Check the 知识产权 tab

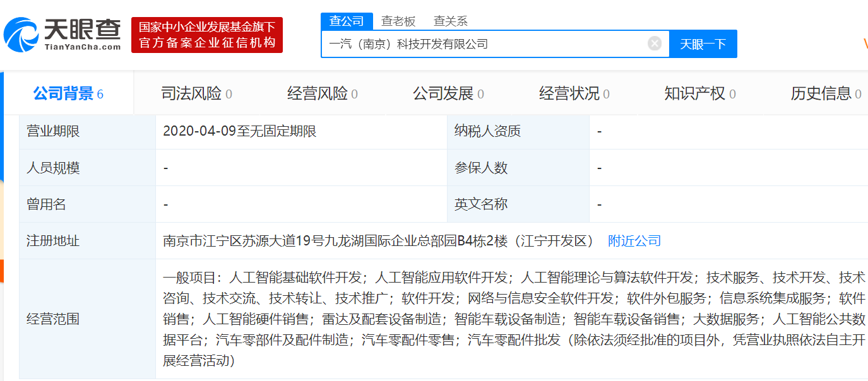pyautogui.click(x=694, y=93)
